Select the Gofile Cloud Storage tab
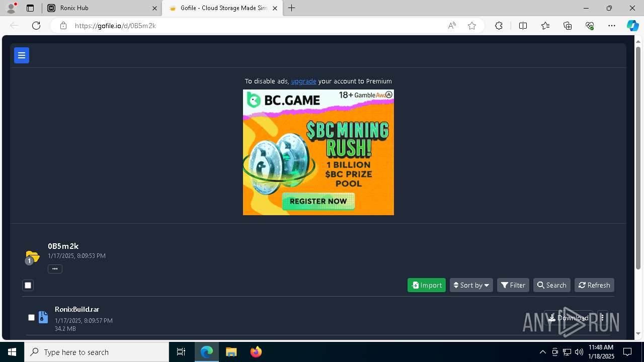Image resolution: width=644 pixels, height=362 pixels. click(223, 8)
